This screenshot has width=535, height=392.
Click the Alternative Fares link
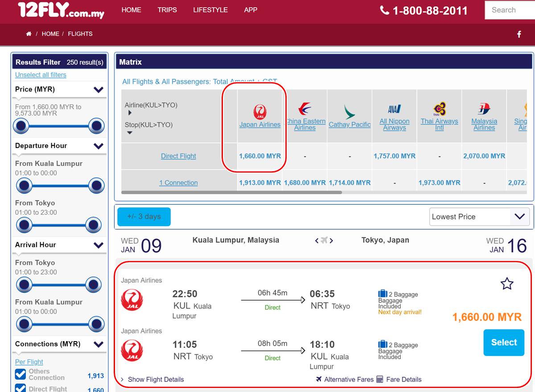coord(349,380)
